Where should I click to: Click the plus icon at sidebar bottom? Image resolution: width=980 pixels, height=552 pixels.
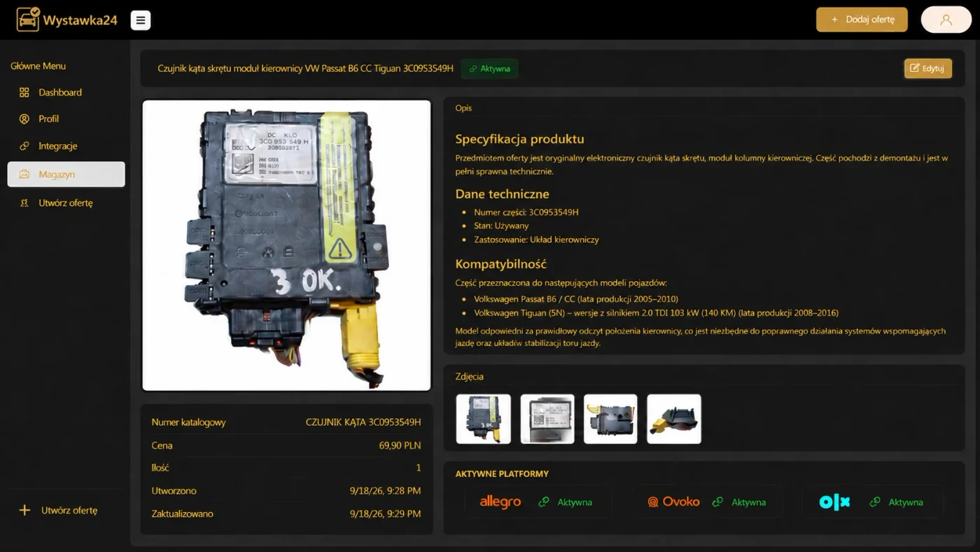24,510
